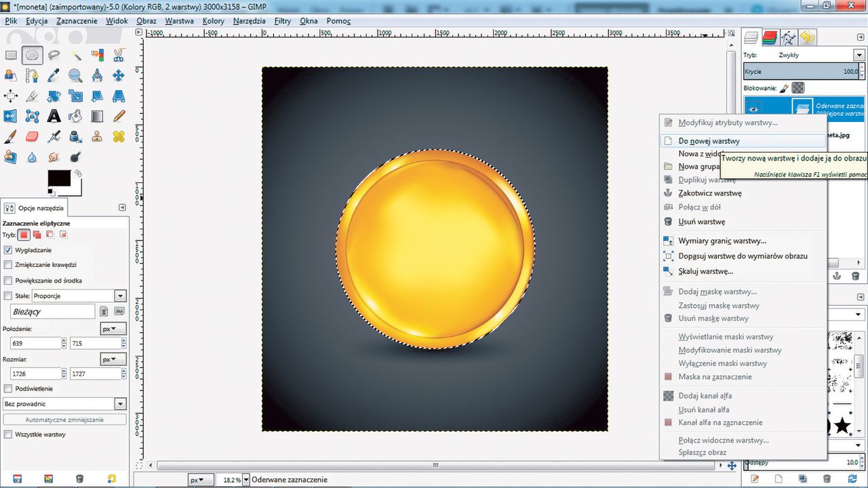
Task: Click the Automatyczne zmniejszanie button
Action: (x=64, y=420)
